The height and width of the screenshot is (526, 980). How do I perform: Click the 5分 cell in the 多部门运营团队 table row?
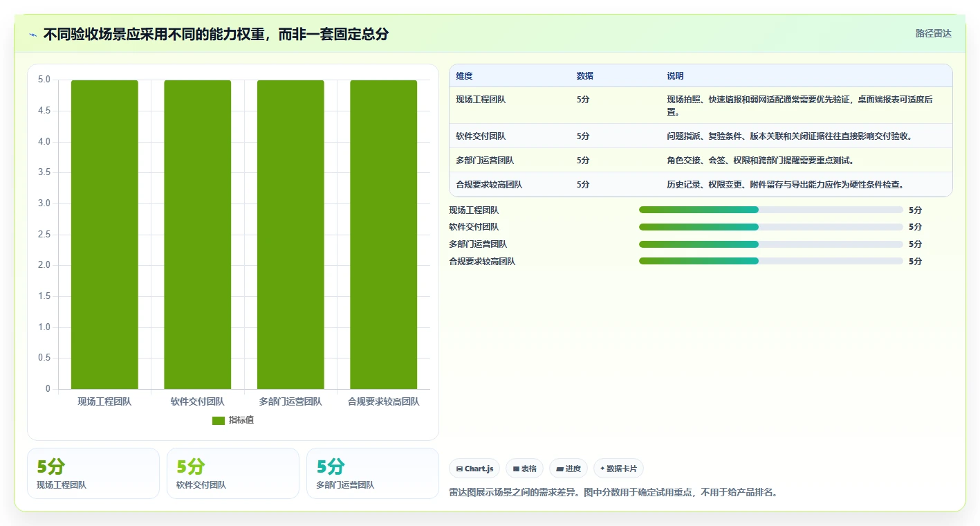[583, 161]
